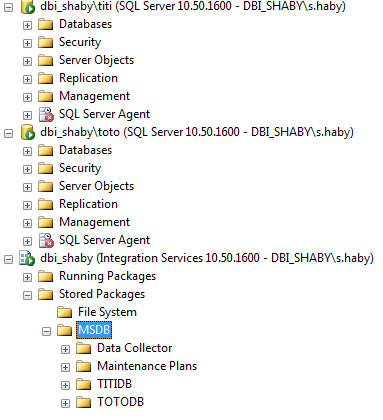
Task: Click the TITIDB folder icon
Action: pyautogui.click(x=84, y=385)
